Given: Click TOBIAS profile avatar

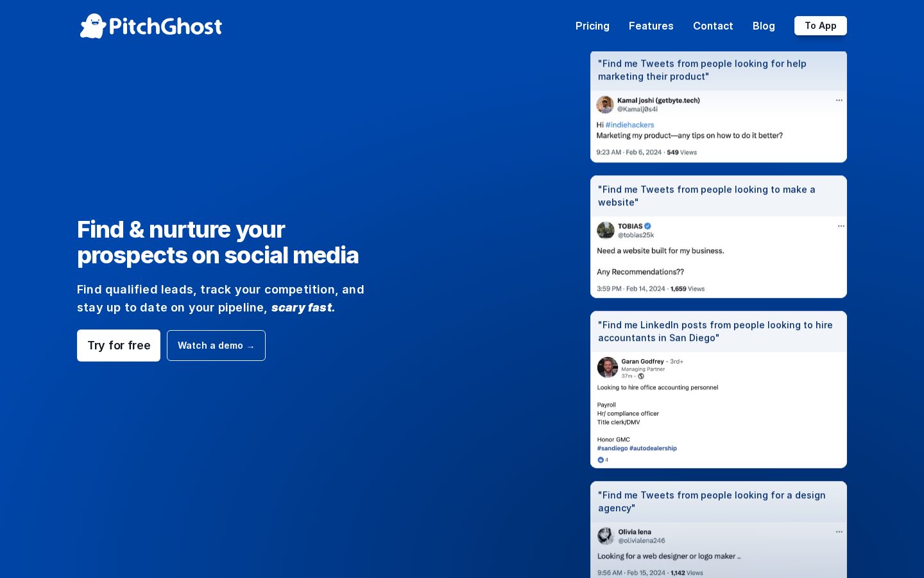Looking at the screenshot, I should (x=606, y=230).
